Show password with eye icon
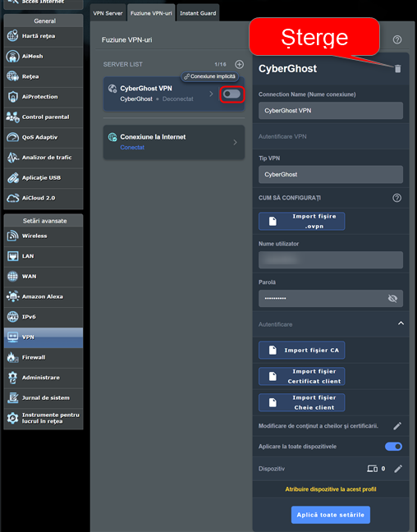Viewport: 417px width, 532px height. click(392, 298)
